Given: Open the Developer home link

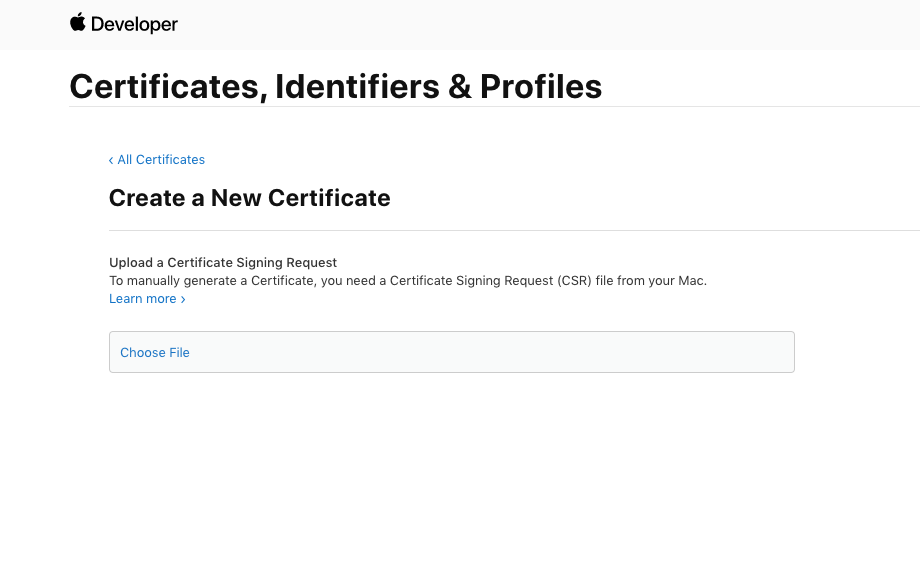Looking at the screenshot, I should tap(124, 24).
